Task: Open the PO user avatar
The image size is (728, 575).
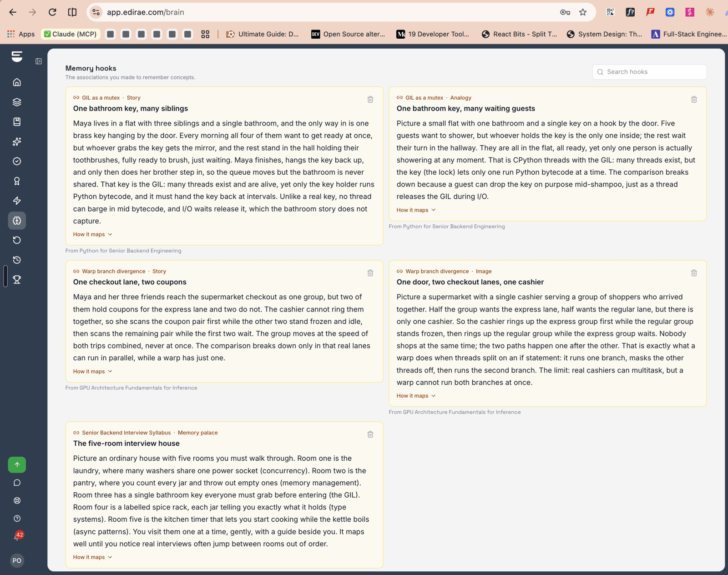Action: click(17, 560)
